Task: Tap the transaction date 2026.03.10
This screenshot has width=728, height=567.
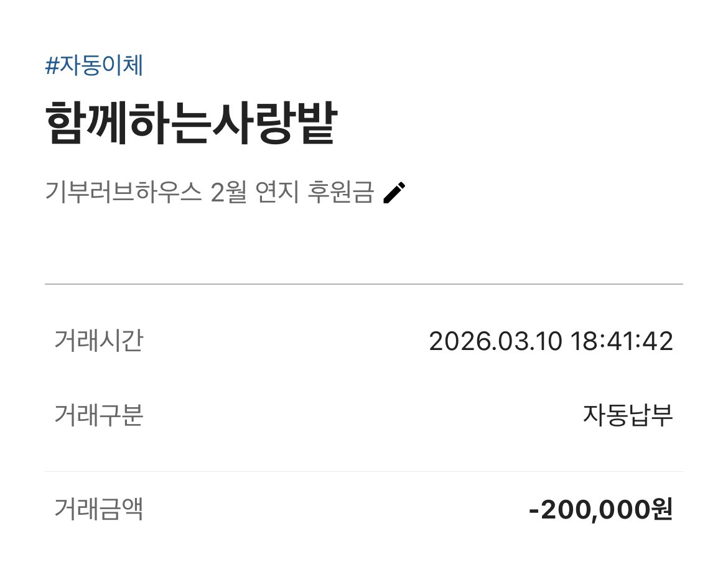Action: coord(495,341)
